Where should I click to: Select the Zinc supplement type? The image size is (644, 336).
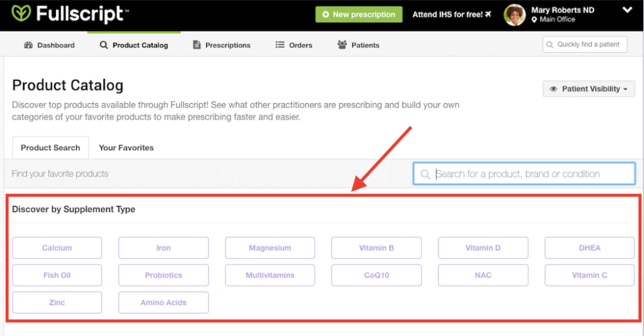(57, 302)
